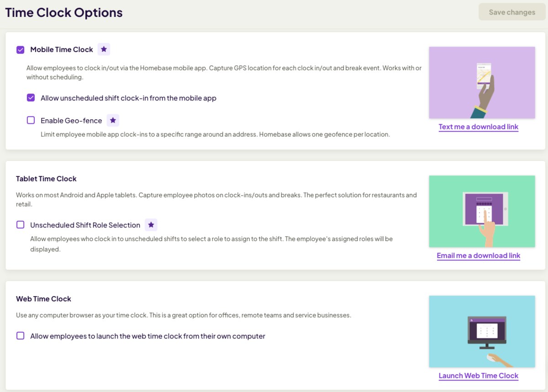Click the Email me a download link
The image size is (548, 392).
click(x=478, y=255)
